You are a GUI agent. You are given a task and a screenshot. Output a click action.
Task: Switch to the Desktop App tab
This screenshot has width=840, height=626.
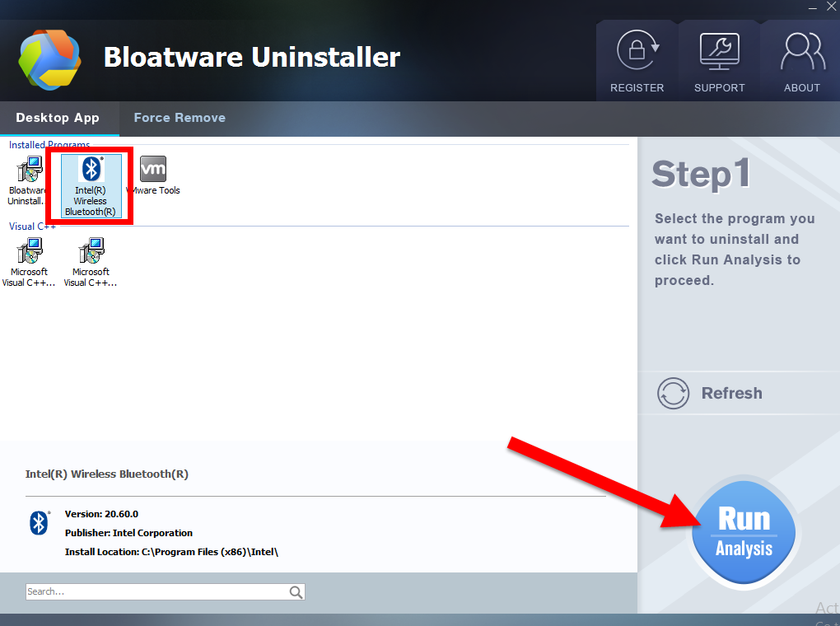(58, 118)
